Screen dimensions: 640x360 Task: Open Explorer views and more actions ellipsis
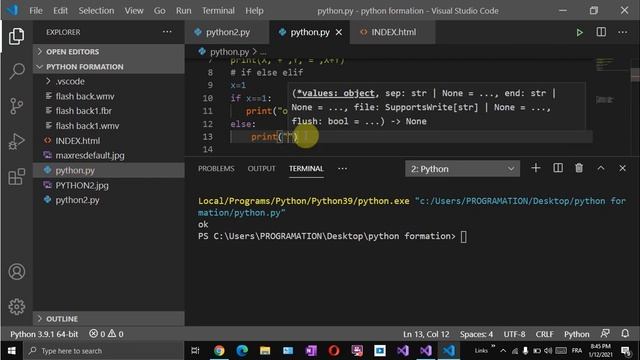(x=167, y=32)
